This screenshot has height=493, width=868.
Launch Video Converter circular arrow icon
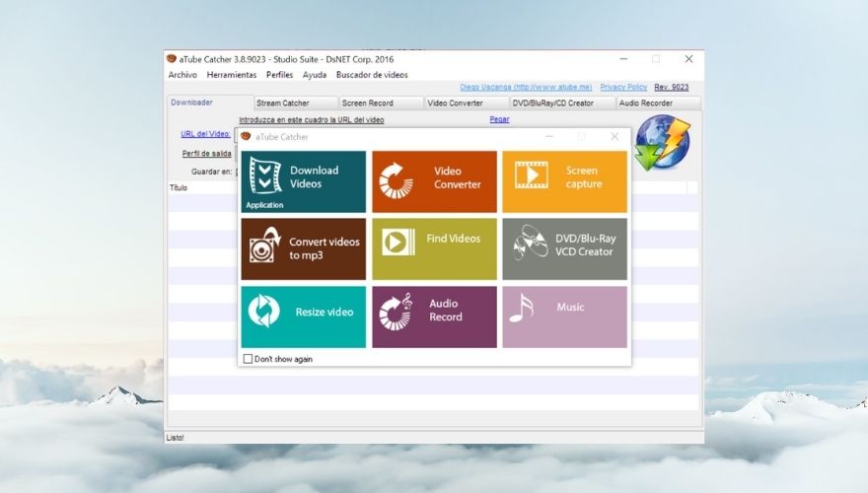click(396, 181)
